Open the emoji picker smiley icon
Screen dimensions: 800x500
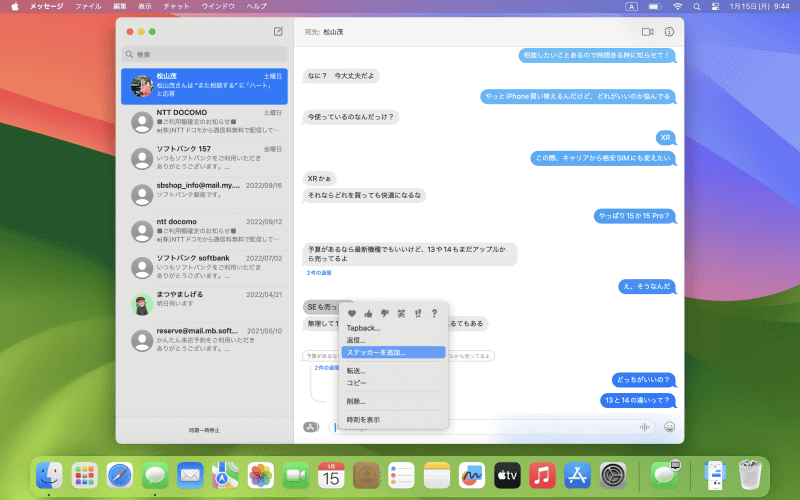(x=669, y=427)
